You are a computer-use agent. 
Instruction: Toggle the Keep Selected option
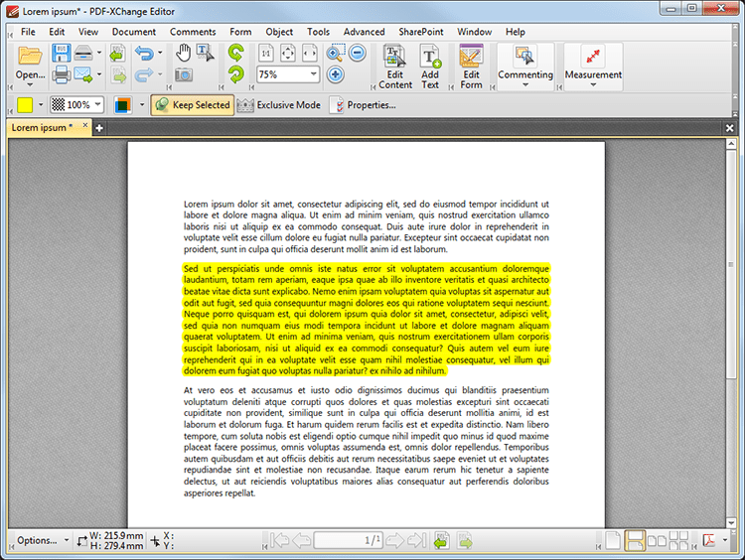193,105
